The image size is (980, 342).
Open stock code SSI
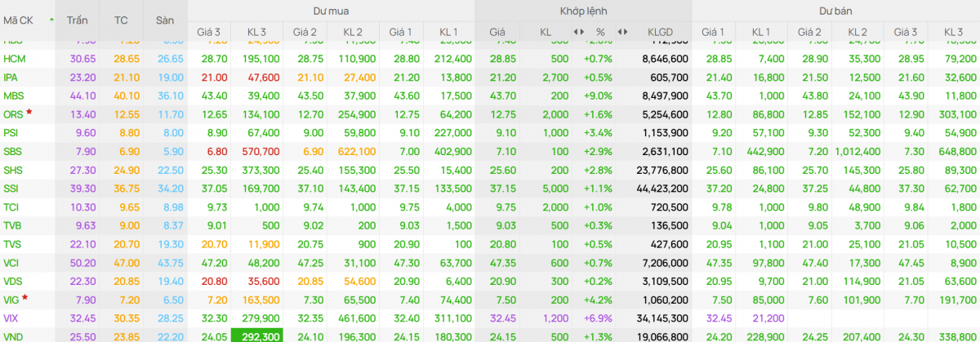[x=11, y=188]
